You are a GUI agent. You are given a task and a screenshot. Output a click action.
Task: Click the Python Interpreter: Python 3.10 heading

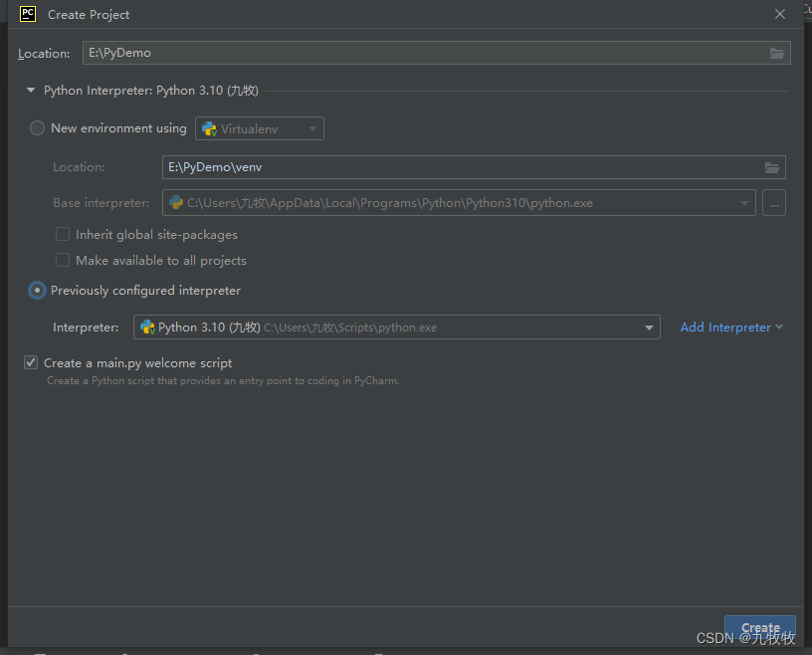150,91
